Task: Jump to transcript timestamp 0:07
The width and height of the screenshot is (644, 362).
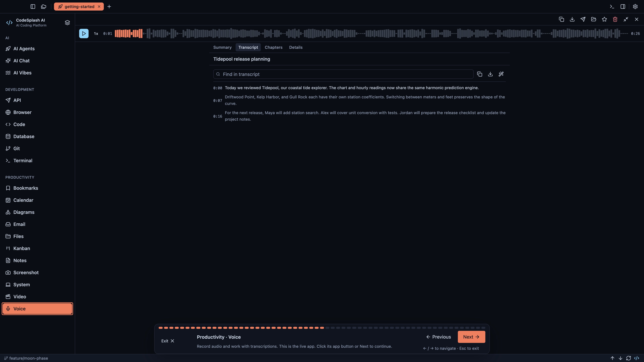Action: click(x=218, y=100)
